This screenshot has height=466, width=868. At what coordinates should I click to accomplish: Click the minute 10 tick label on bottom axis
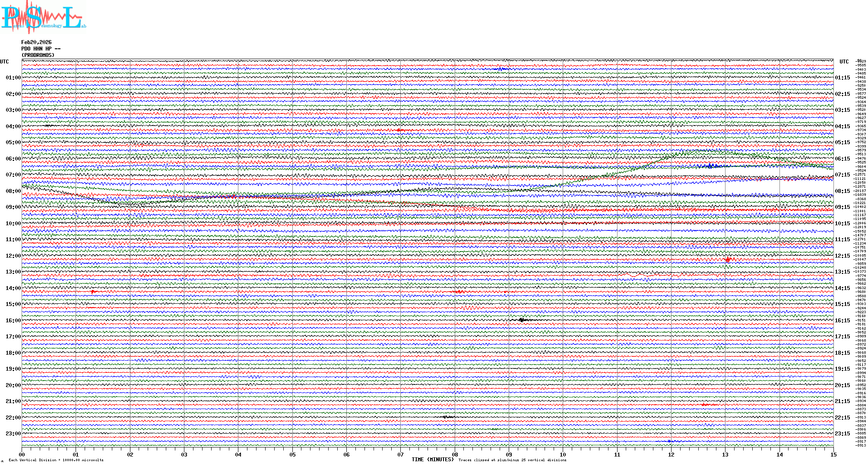(x=563, y=455)
